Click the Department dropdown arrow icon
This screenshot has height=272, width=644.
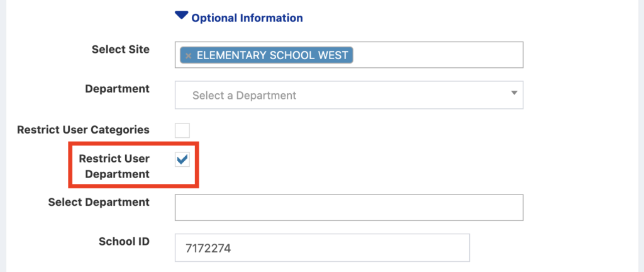(514, 93)
